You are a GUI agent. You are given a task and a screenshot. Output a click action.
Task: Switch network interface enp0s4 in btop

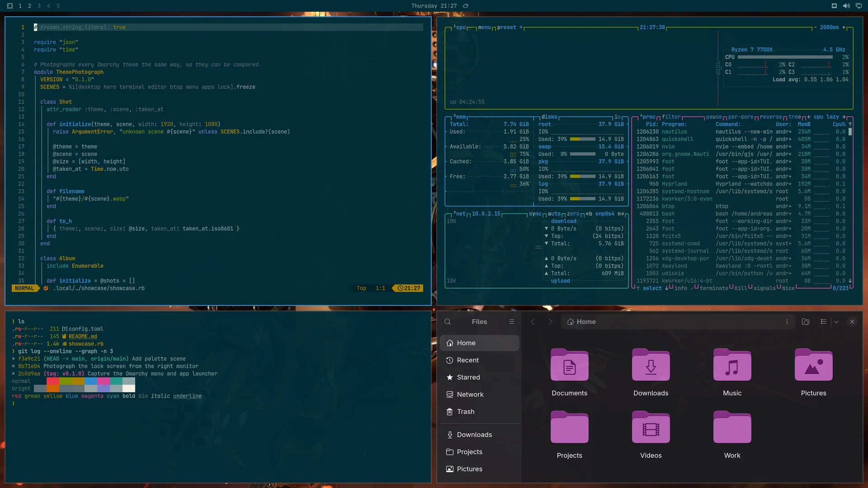click(x=605, y=214)
